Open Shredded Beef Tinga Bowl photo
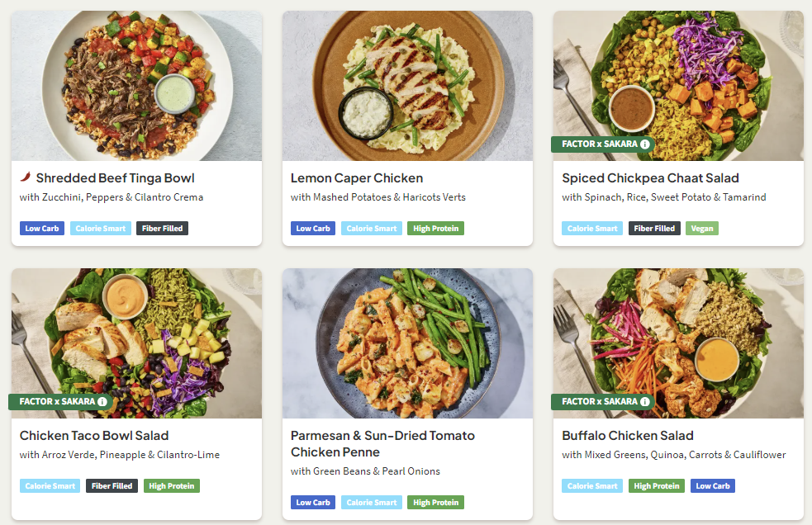The image size is (812, 525). pos(136,85)
